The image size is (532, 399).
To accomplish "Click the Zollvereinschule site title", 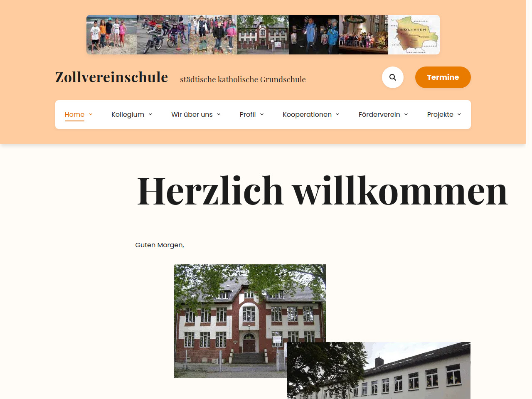I will [x=111, y=77].
